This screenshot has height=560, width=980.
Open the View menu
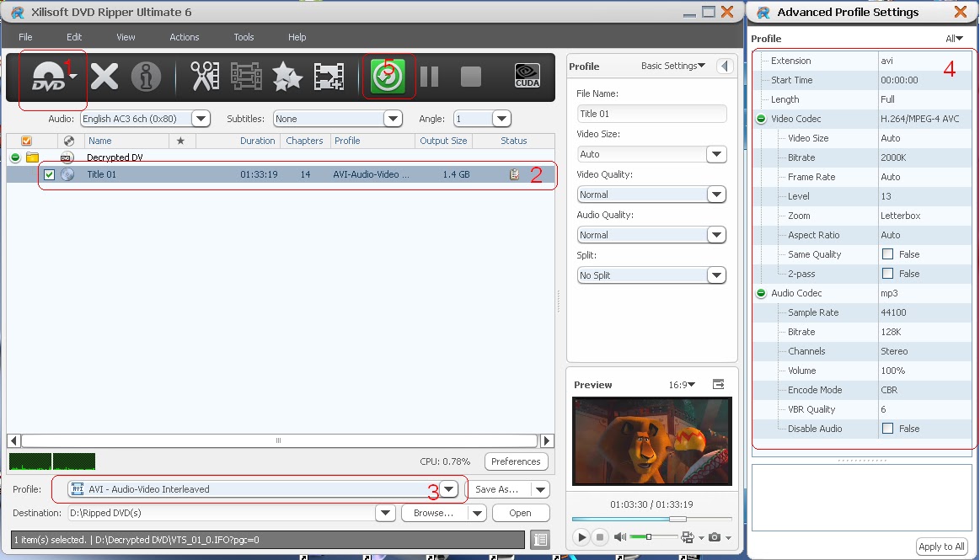point(126,37)
